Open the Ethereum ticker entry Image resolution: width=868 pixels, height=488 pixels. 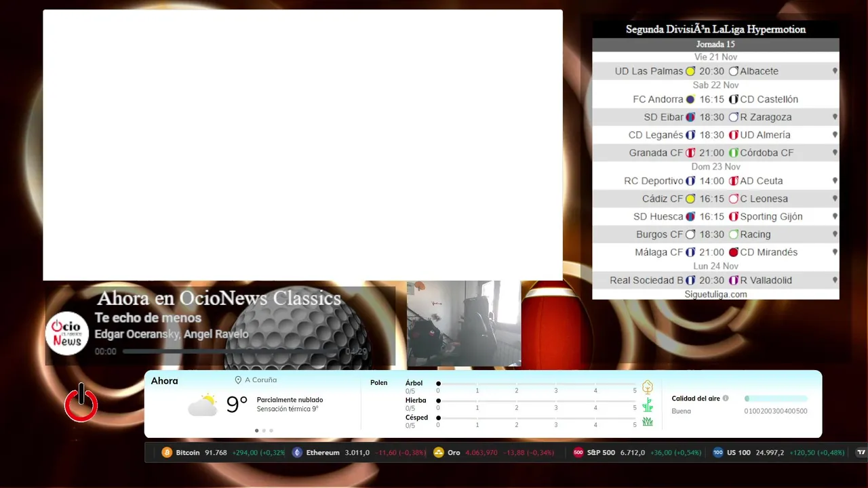(x=359, y=452)
